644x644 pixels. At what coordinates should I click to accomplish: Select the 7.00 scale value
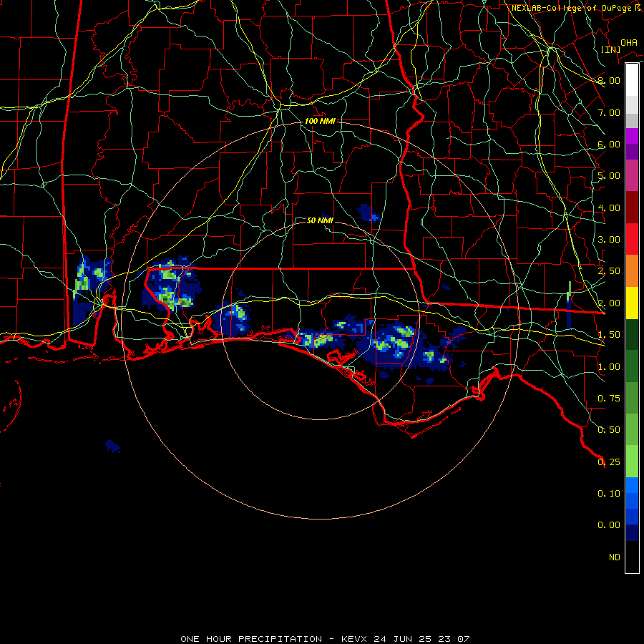(x=609, y=112)
